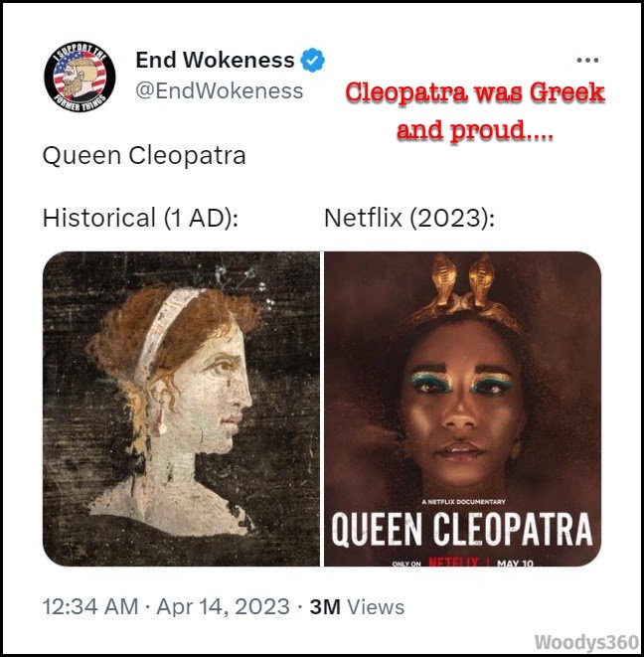Screen dimensions: 644x657
Task: Visit the @EndWokeness handle link
Action: pos(219,90)
